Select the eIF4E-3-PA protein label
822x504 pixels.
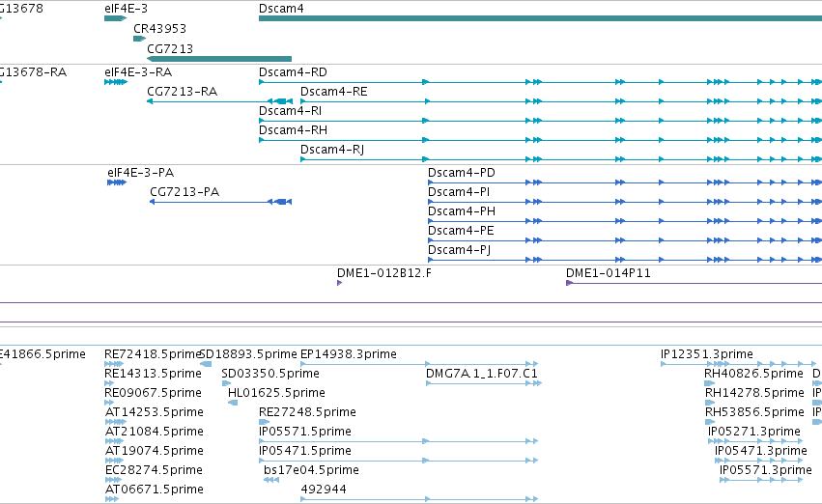[140, 173]
